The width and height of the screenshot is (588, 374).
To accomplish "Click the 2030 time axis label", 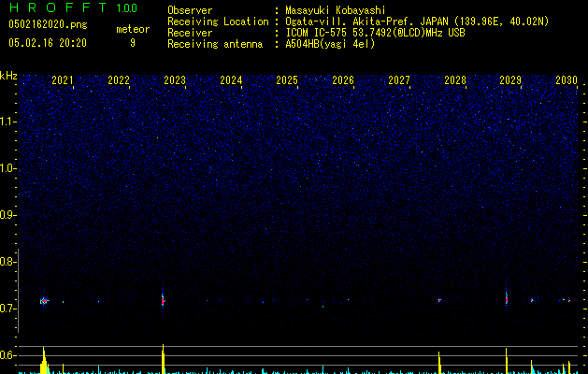I will pos(566,79).
